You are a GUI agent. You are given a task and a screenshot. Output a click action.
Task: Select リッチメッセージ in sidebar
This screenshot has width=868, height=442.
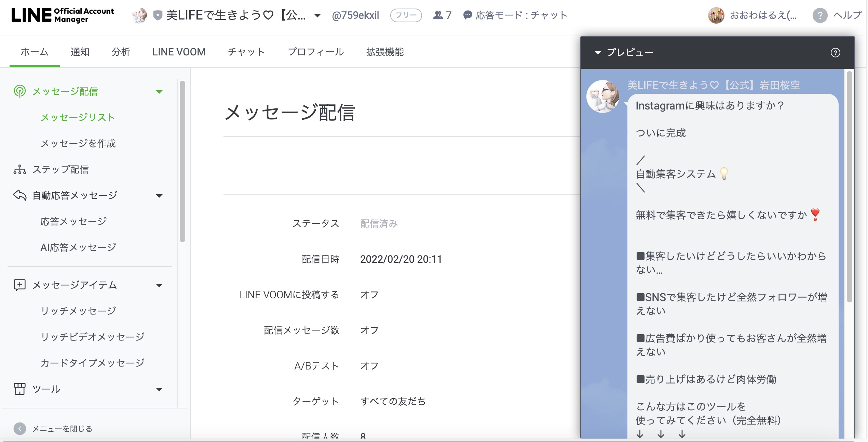click(78, 311)
